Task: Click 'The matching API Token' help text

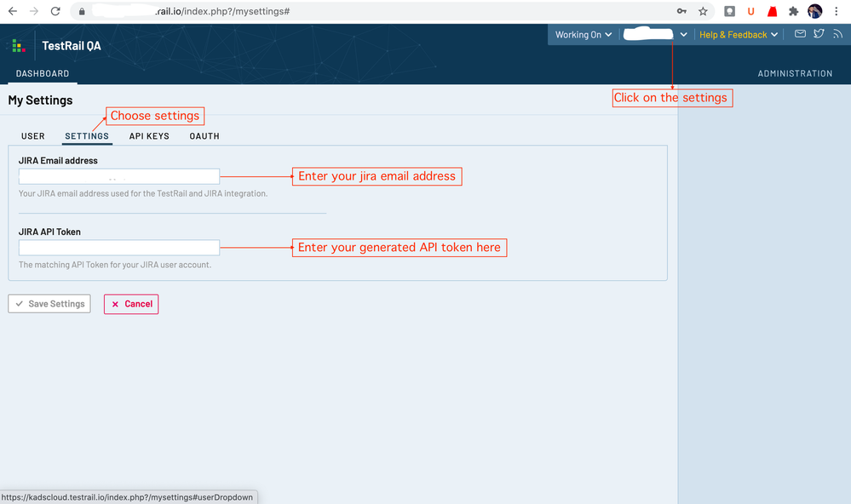Action: (x=115, y=265)
